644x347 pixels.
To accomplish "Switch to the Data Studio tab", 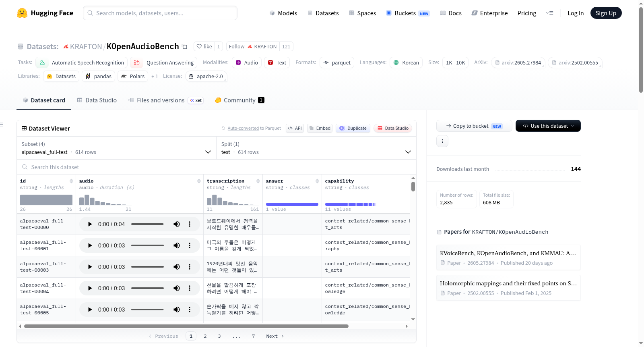I will 97,100.
